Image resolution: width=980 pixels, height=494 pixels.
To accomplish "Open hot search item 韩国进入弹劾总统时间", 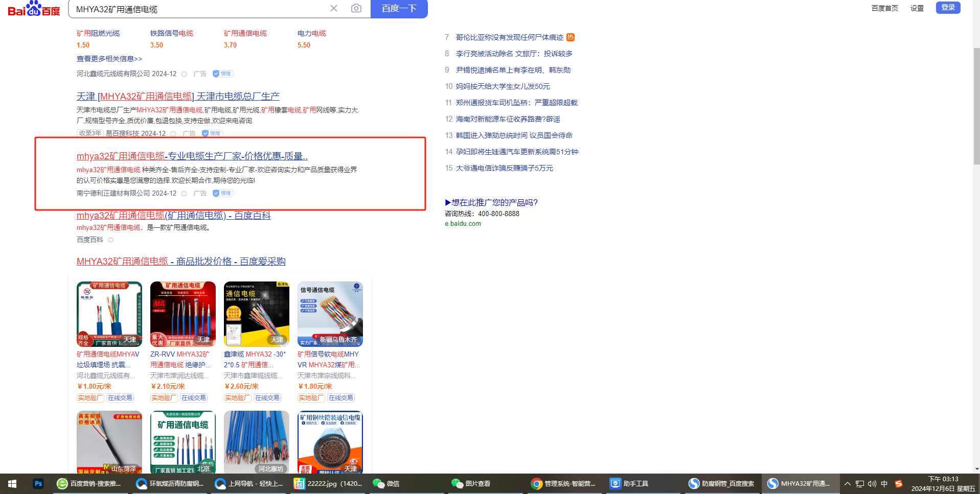I will [514, 135].
